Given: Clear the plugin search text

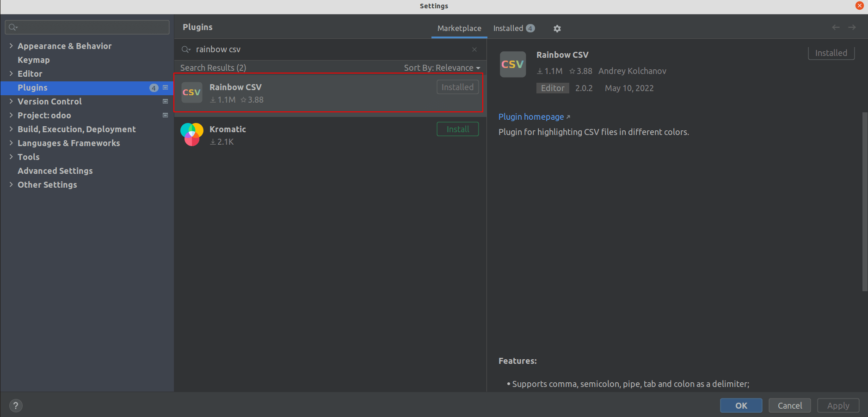Looking at the screenshot, I should tap(474, 49).
